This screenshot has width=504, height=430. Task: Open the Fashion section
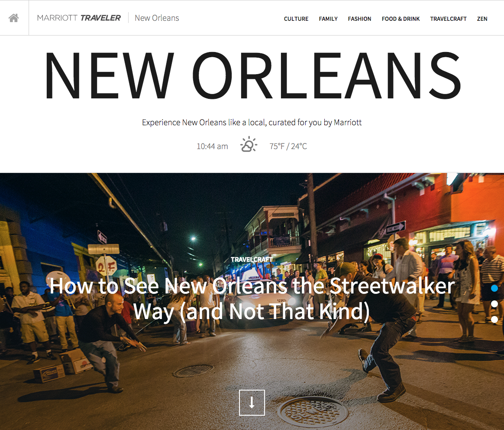[359, 19]
